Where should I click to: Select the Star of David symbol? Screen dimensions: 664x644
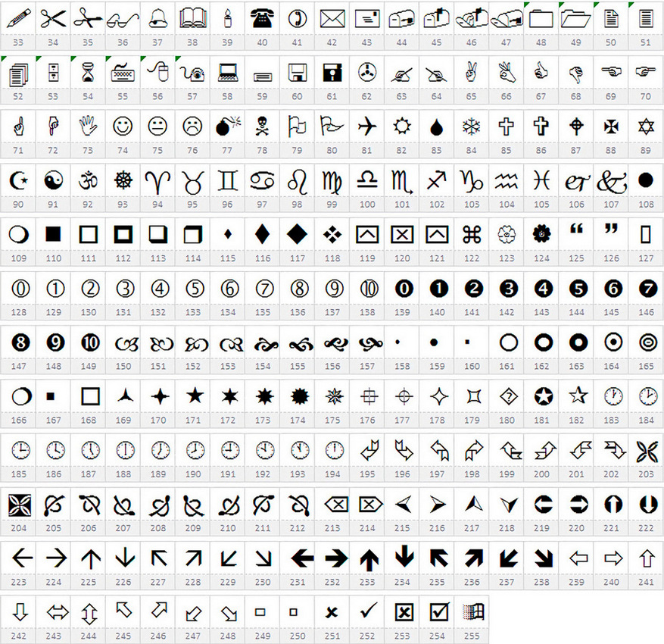tap(646, 126)
